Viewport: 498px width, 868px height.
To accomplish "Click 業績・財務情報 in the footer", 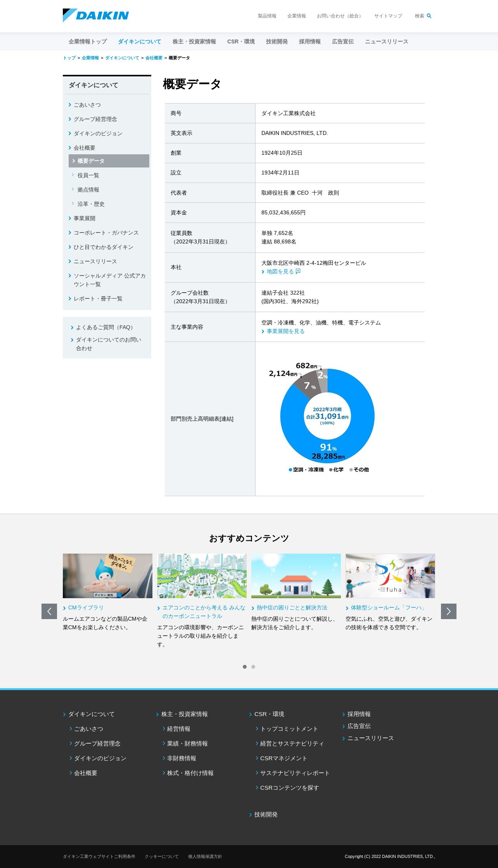I will 188,744.
